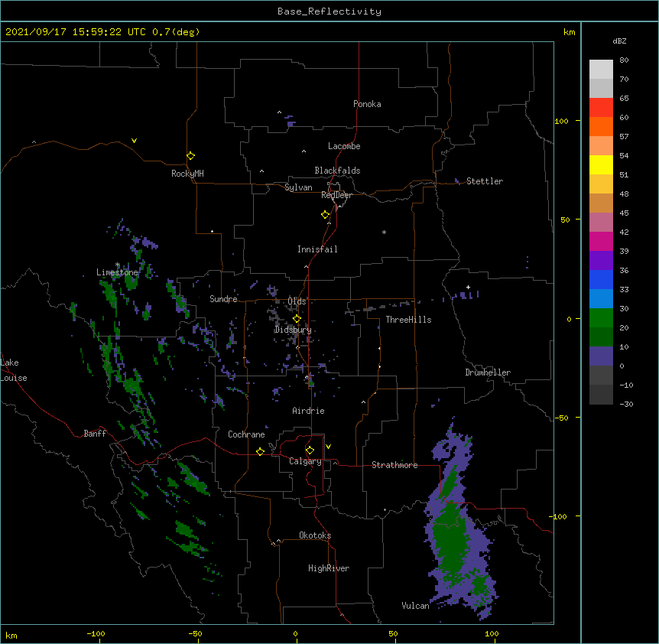Viewport: 659px width, 644px height.
Task: Pick the light blue swatch near 33 dBZ
Action: [601, 298]
